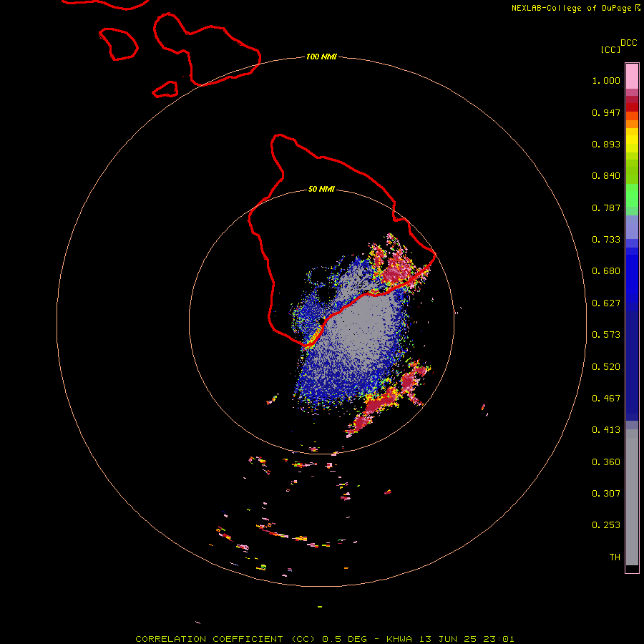Click the 0.307 legend value
Image resolution: width=644 pixels, height=644 pixels.
[606, 494]
